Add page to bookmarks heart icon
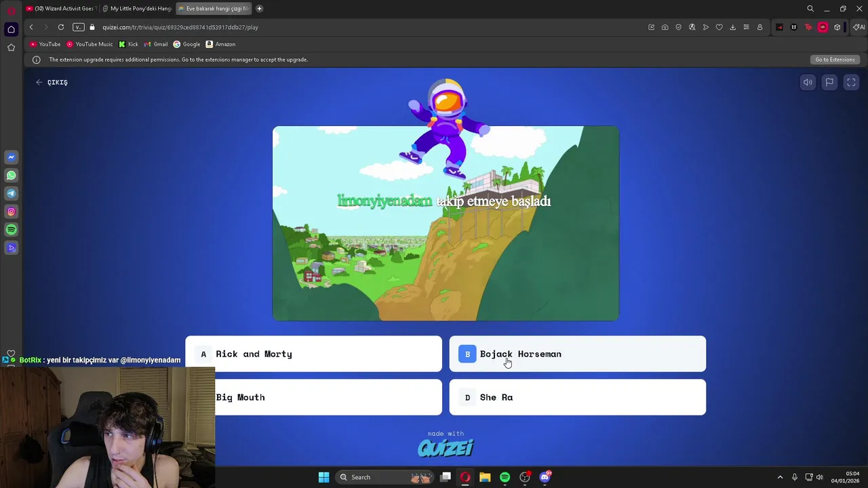Viewport: 868px width, 488px height. [x=719, y=27]
